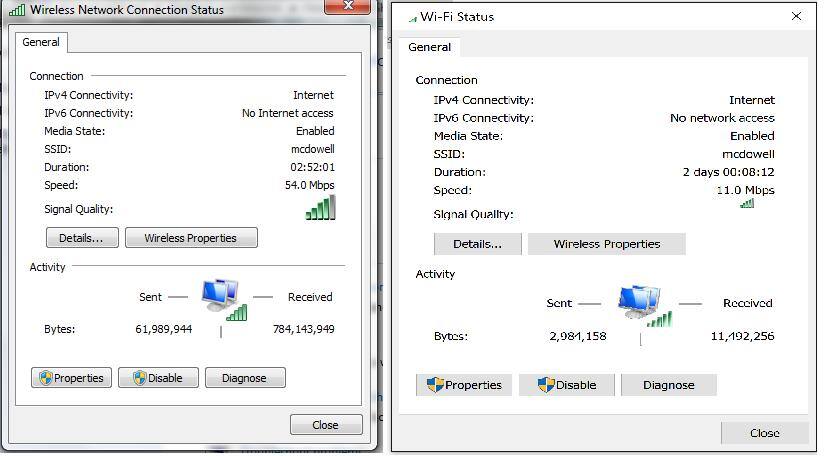The image size is (828, 456).
Task: Open Wireless Properties in Wireless Network Connection Status
Action: pyautogui.click(x=190, y=238)
